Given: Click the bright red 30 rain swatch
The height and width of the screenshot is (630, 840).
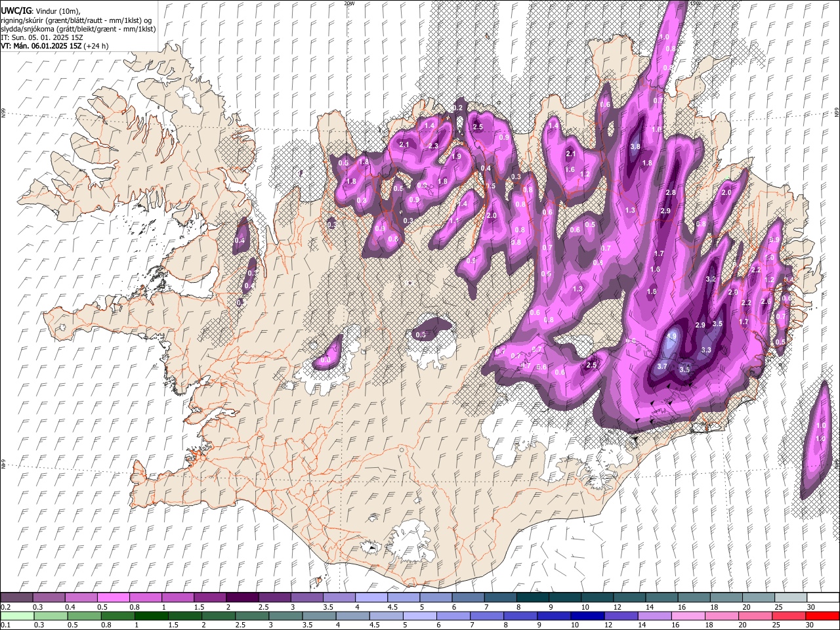Looking at the screenshot, I should (x=822, y=616).
